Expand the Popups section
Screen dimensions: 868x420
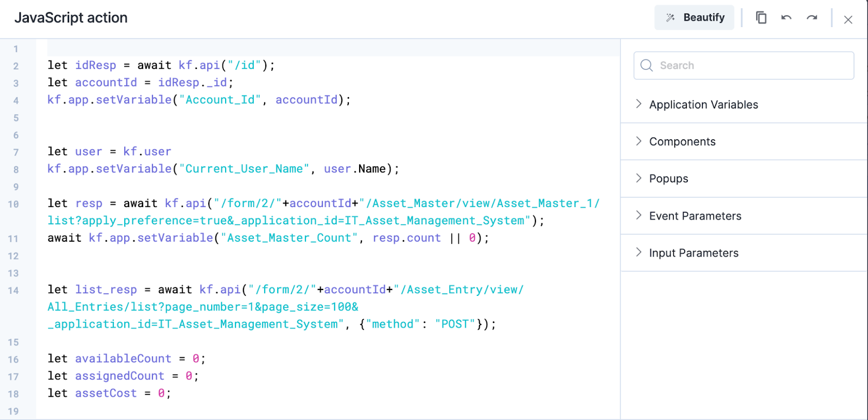click(x=744, y=179)
